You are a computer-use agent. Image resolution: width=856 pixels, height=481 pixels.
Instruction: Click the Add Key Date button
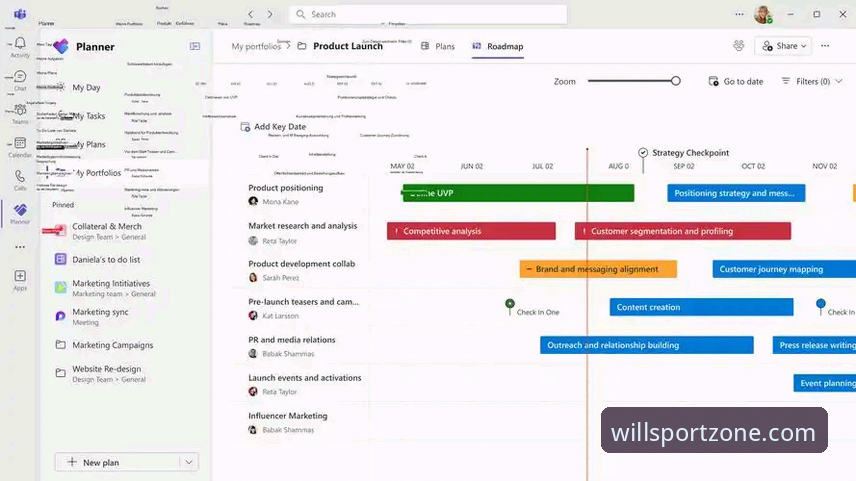tap(274, 127)
